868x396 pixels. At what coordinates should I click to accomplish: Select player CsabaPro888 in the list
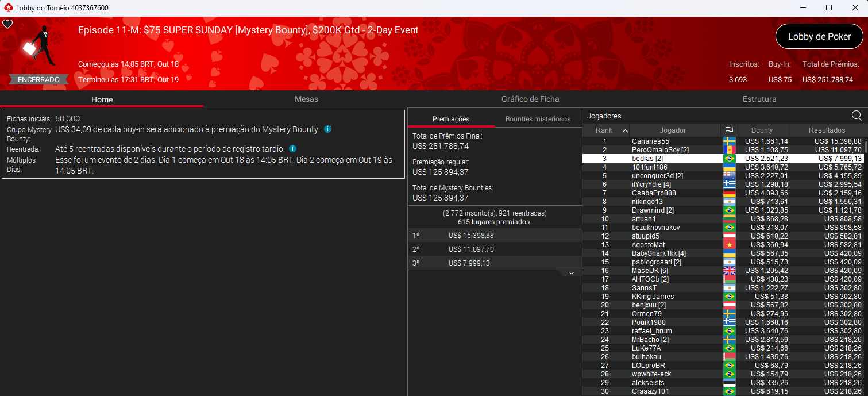(x=724, y=193)
